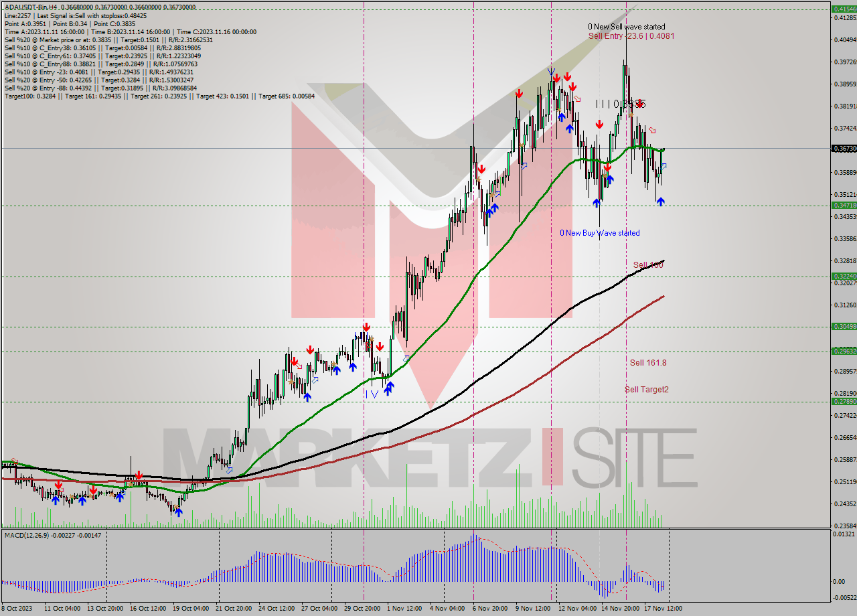
Task: Click the current price tag 0.36730
Action: (844, 149)
